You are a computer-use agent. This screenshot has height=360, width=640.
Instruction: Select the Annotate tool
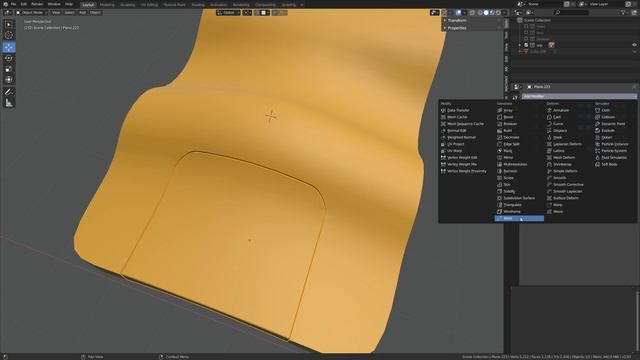tap(9, 92)
